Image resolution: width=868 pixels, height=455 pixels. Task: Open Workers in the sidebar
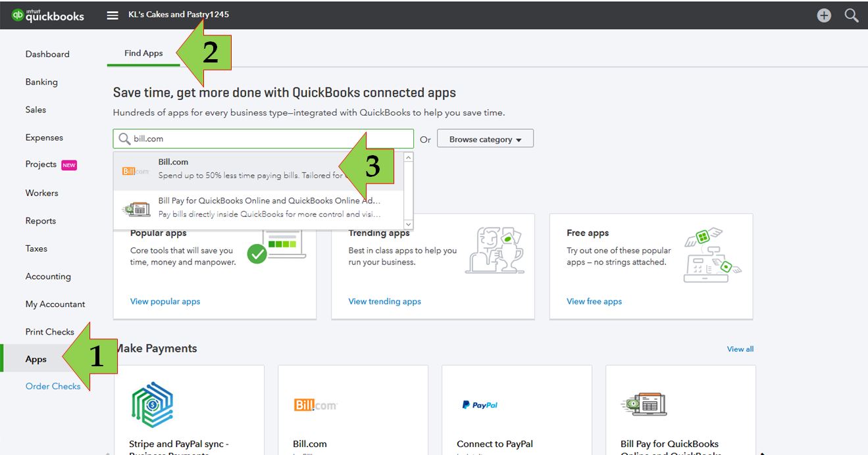click(41, 193)
